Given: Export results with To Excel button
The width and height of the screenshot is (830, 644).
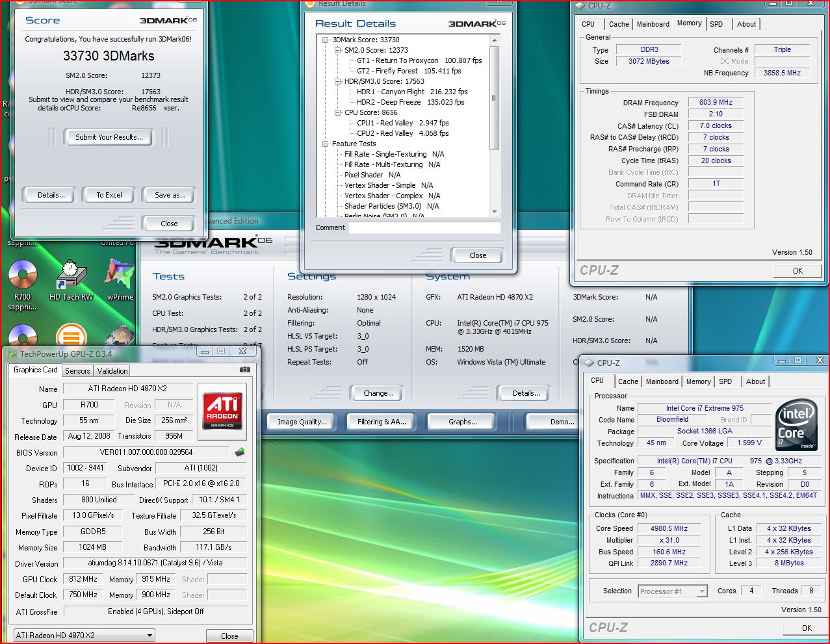Looking at the screenshot, I should point(109,195).
